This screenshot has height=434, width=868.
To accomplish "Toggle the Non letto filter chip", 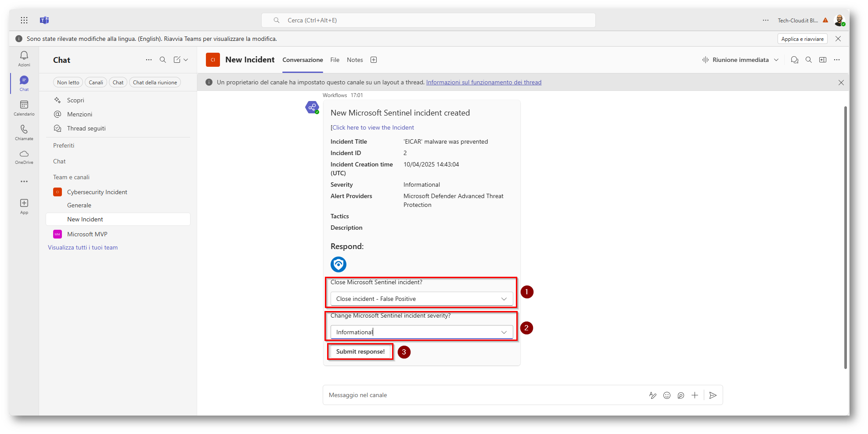I will tap(68, 83).
